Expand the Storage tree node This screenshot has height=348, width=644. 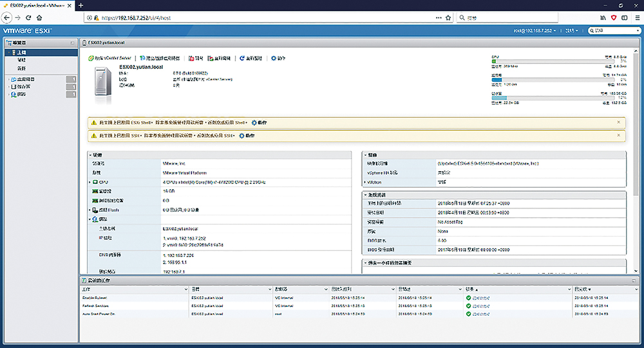tap(8, 87)
